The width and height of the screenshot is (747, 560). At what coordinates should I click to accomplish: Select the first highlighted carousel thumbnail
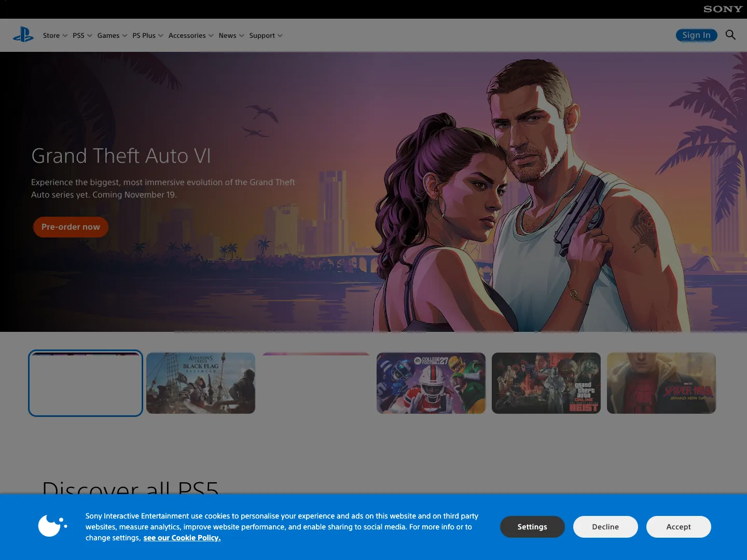coord(86,383)
